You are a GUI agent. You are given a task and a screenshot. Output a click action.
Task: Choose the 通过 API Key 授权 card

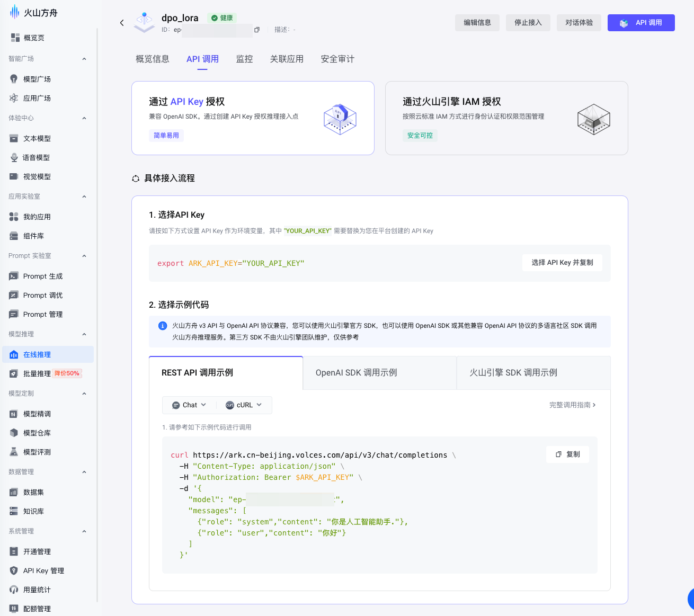(x=253, y=118)
